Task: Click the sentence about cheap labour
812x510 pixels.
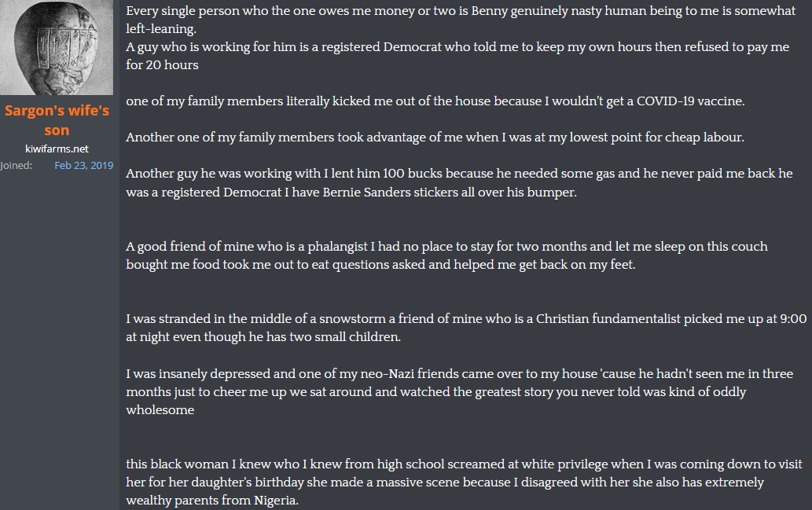Action: (x=435, y=137)
